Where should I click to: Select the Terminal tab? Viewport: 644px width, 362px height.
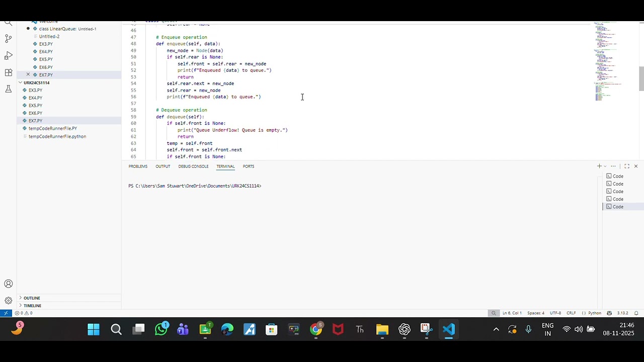[x=225, y=166]
